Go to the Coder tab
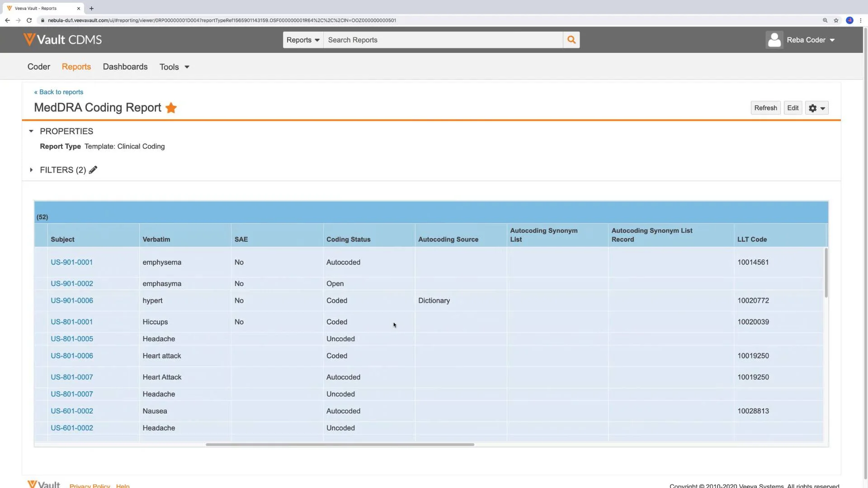 pos(39,67)
